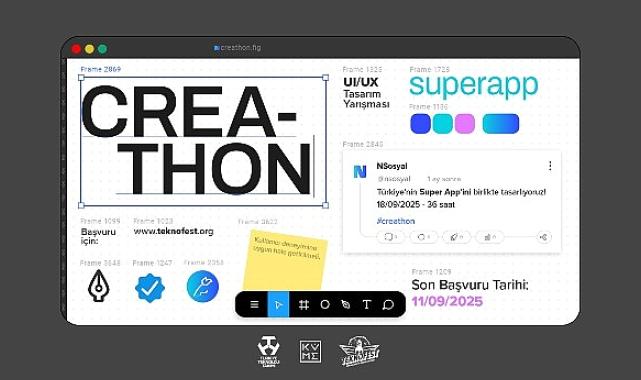This screenshot has width=641, height=380.
Task: Click the 11/09/2025 deadline date
Action: [x=447, y=302]
